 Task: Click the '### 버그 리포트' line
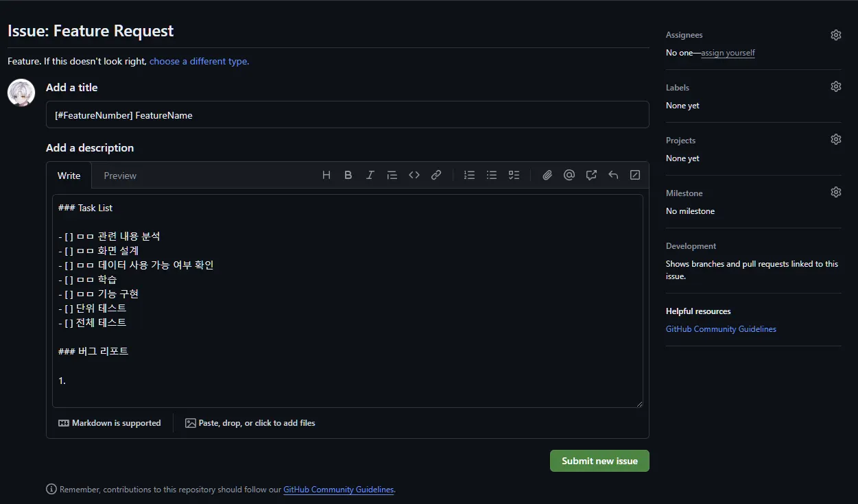point(93,351)
